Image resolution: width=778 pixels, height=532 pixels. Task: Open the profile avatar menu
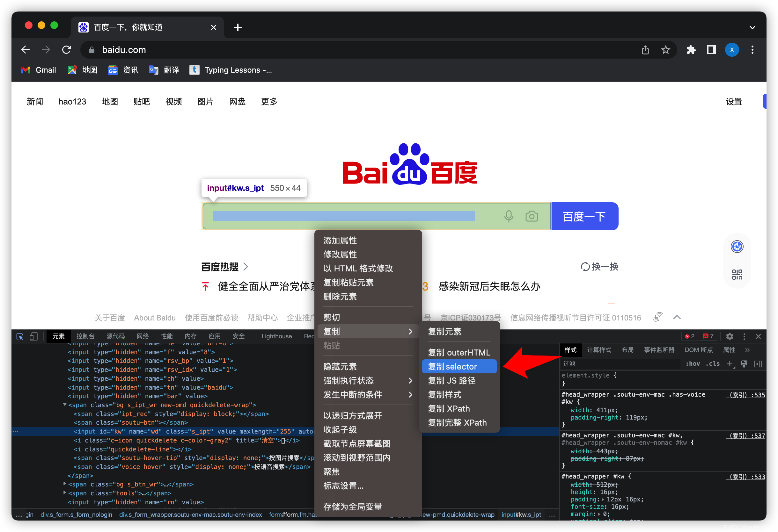pos(732,50)
